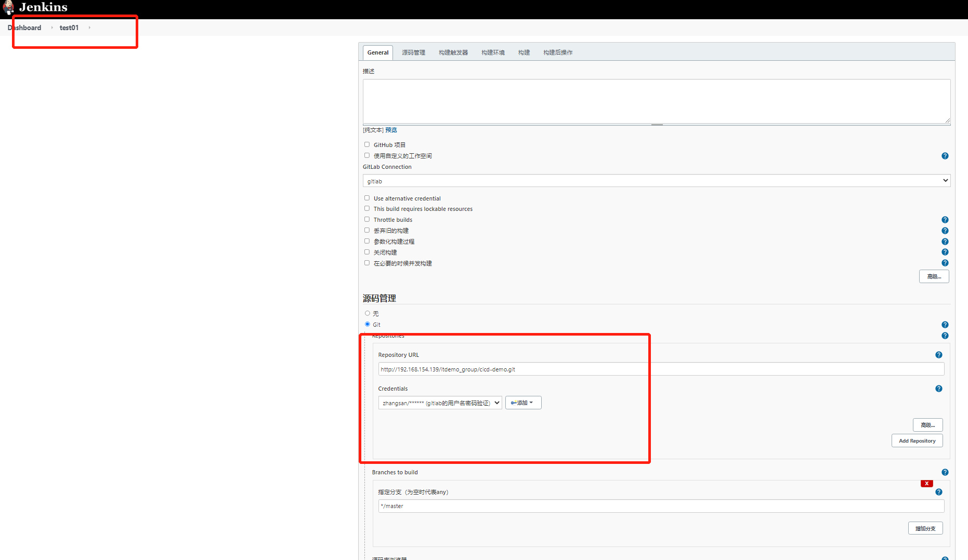
Task: Click the 源码管理 section heading
Action: click(x=380, y=298)
